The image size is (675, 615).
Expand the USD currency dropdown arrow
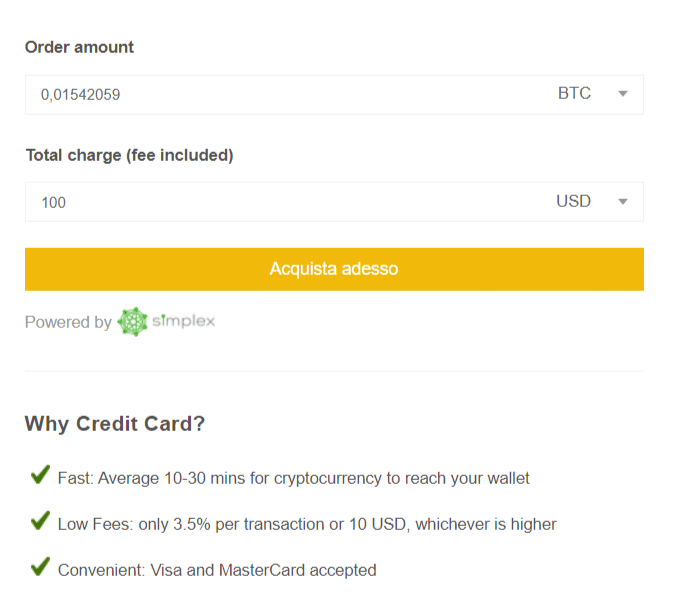point(622,202)
